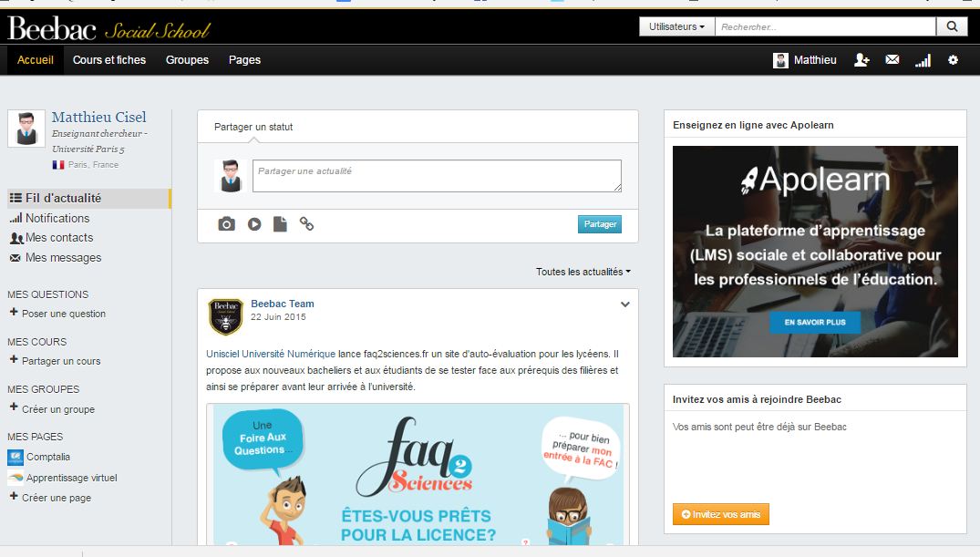Click the Invitez vos amis button
Screen dimensions: 980x557
[720, 514]
